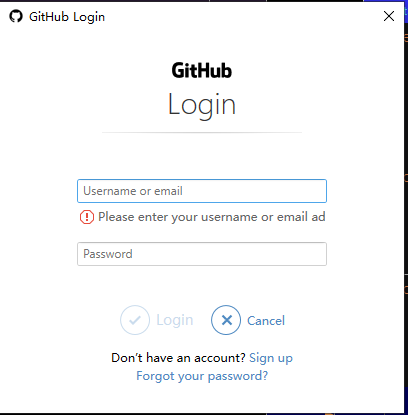Image resolution: width=408 pixels, height=415 pixels.
Task: Close the GitHub Login dialog
Action: coord(389,16)
